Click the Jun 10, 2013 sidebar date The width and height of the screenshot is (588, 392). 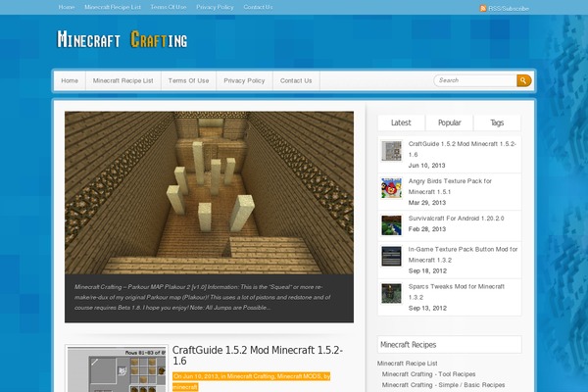(426, 165)
